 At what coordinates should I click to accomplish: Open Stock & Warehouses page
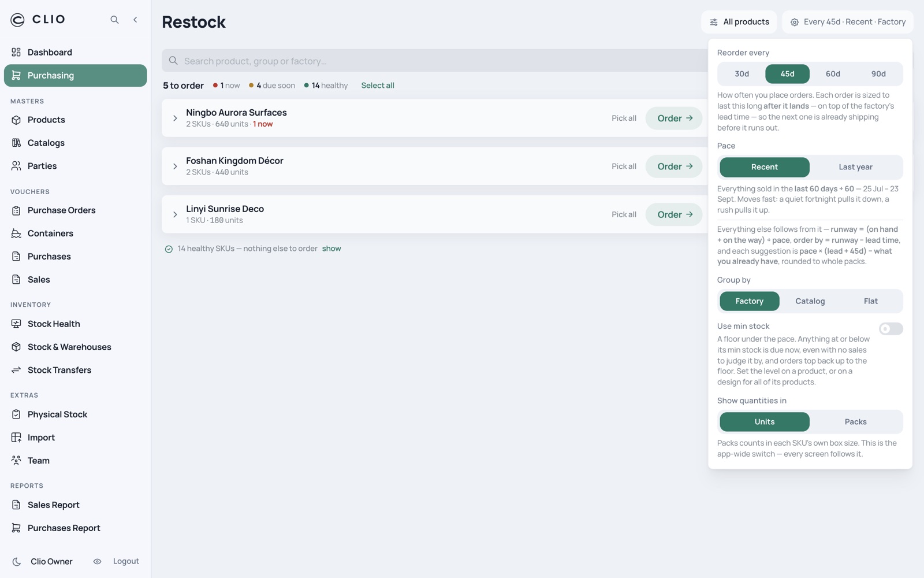tap(76, 347)
